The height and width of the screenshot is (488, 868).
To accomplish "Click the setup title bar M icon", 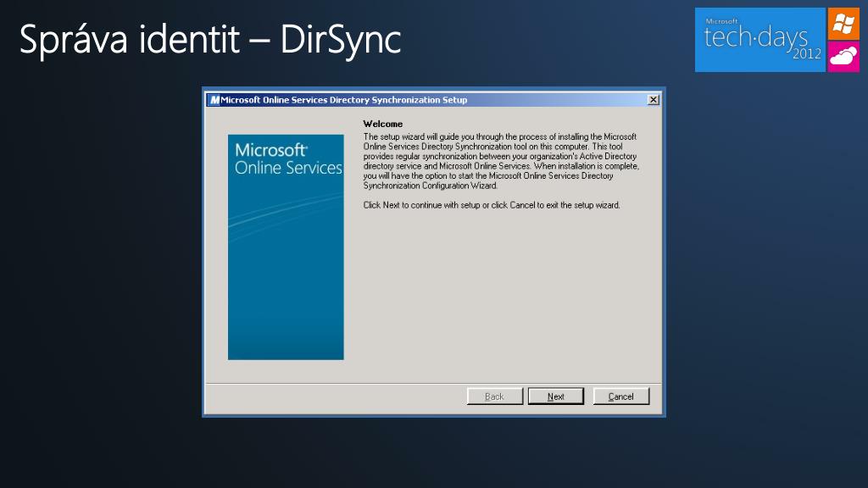I will pyautogui.click(x=214, y=100).
